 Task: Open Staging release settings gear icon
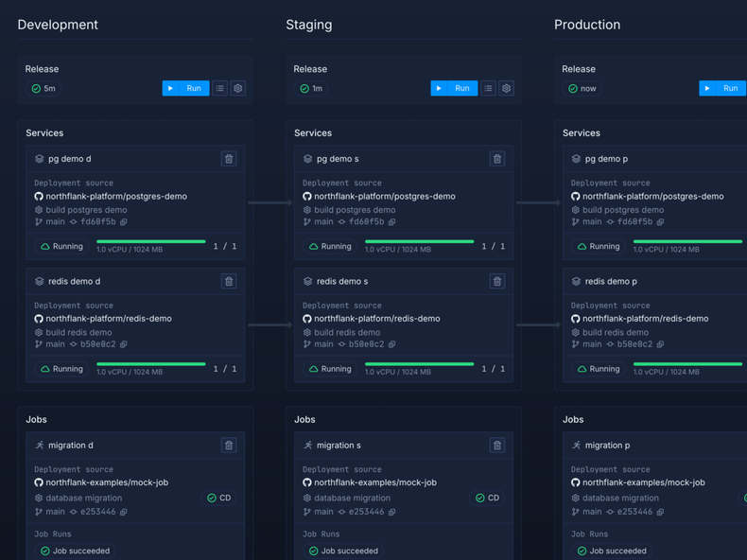pos(507,88)
